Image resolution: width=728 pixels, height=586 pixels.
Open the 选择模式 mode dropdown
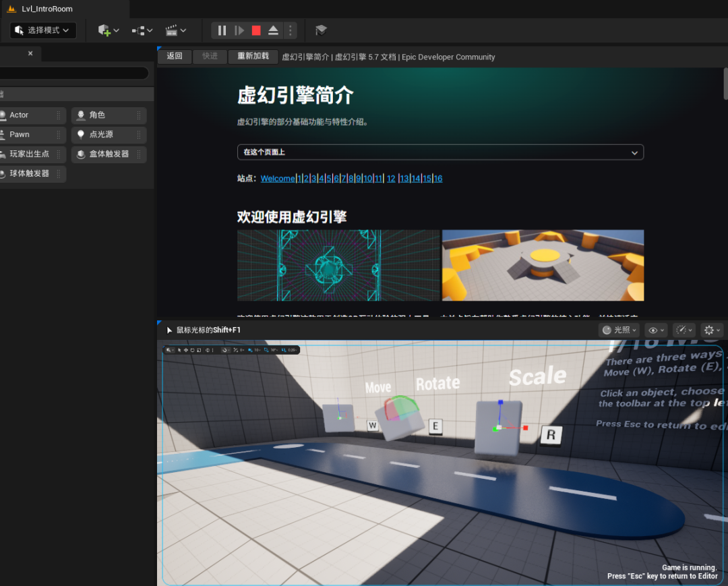click(42, 30)
